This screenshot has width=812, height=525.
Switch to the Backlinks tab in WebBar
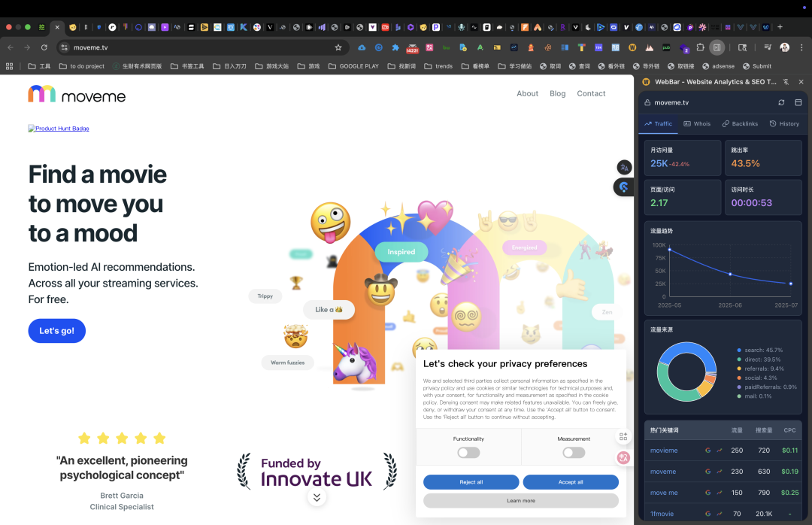[740, 124]
